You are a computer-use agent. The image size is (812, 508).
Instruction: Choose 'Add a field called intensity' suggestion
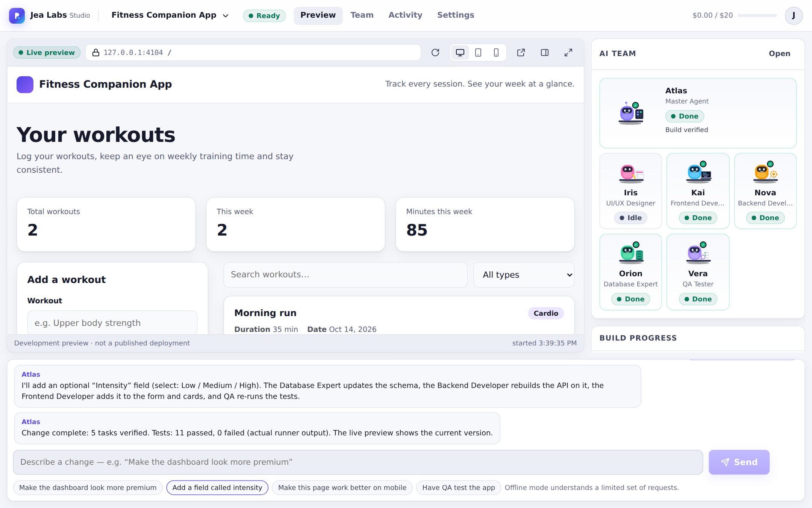(217, 488)
